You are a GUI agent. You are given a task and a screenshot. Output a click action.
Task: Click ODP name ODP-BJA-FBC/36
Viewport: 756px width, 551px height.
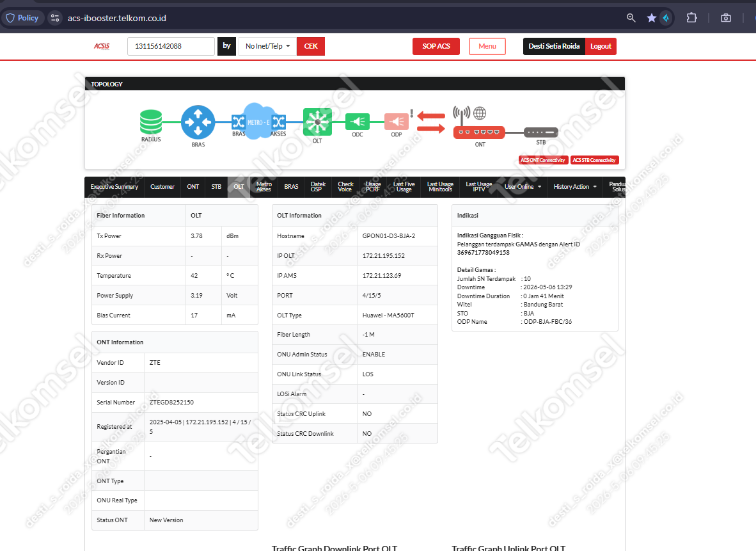(x=547, y=322)
